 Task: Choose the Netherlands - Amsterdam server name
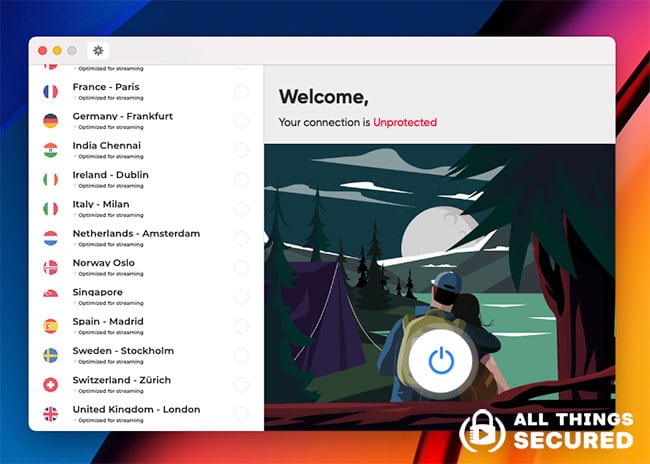tap(136, 233)
